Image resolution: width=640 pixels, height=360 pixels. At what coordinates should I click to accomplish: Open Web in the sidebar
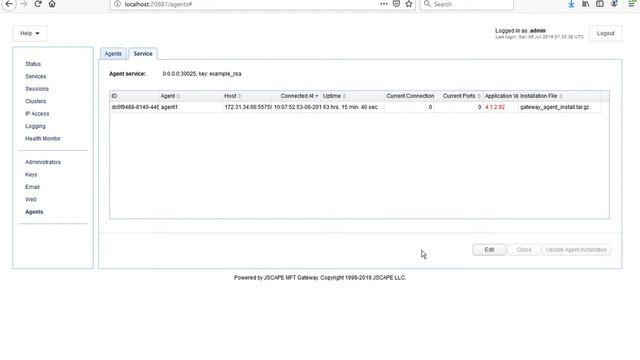point(31,200)
